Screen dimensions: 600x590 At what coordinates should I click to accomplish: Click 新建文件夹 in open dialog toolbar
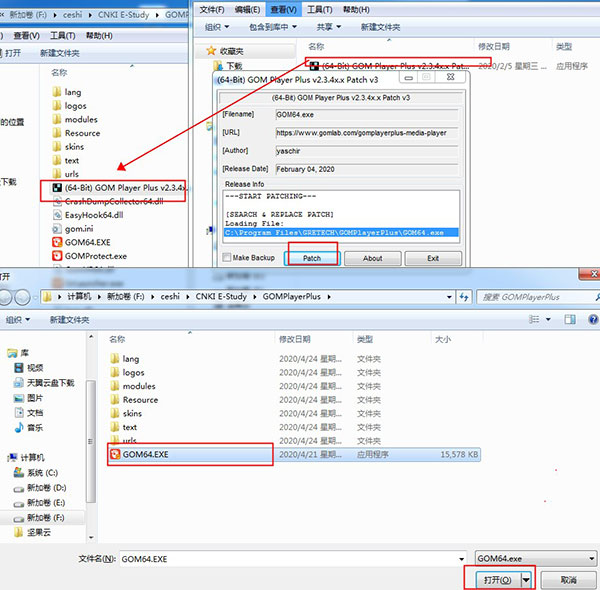click(x=69, y=320)
